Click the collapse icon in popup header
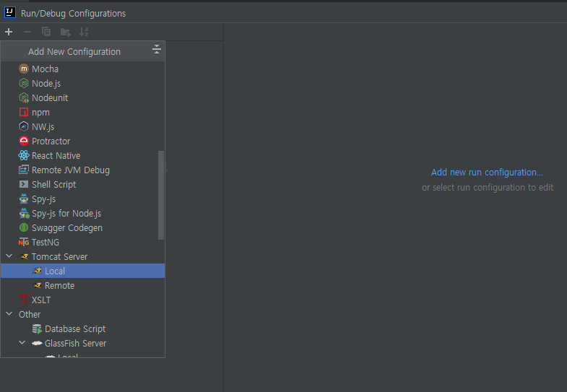 click(x=157, y=49)
